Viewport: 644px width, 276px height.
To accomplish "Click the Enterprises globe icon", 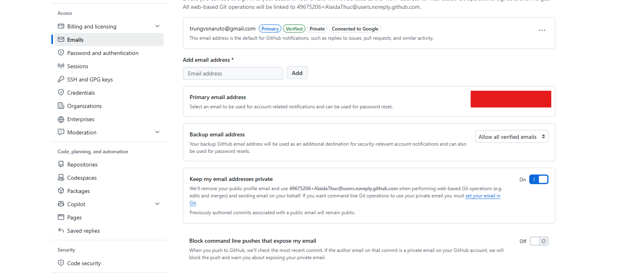I will point(61,119).
